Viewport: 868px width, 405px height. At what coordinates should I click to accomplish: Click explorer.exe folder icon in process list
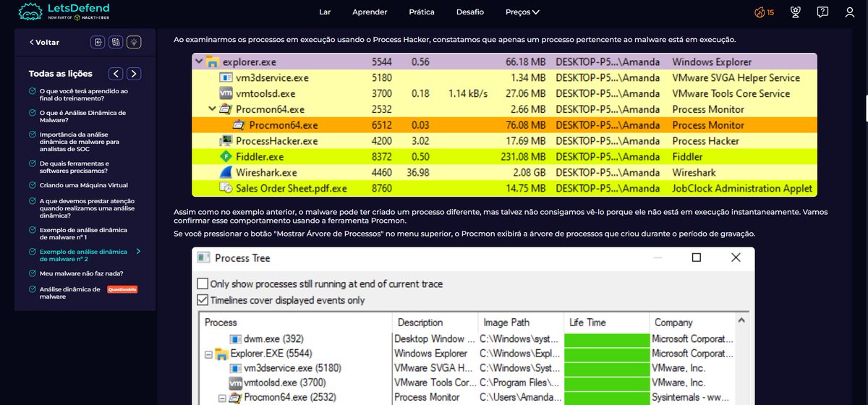(213, 61)
